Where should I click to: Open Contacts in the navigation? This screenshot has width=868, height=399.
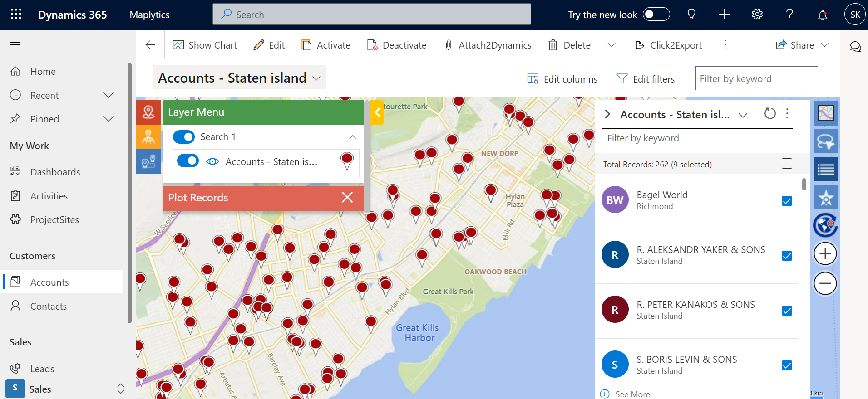49,307
